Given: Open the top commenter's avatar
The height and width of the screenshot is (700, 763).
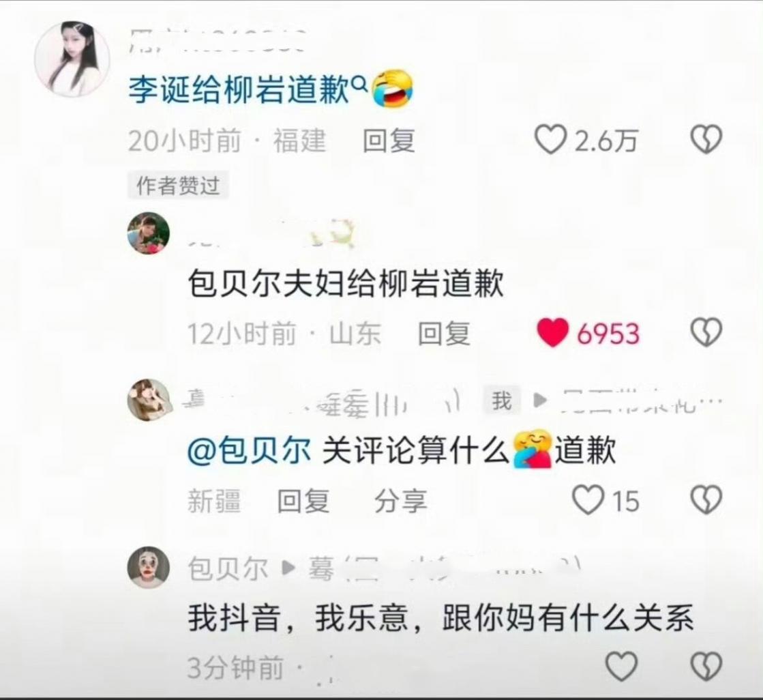Looking at the screenshot, I should (72, 59).
